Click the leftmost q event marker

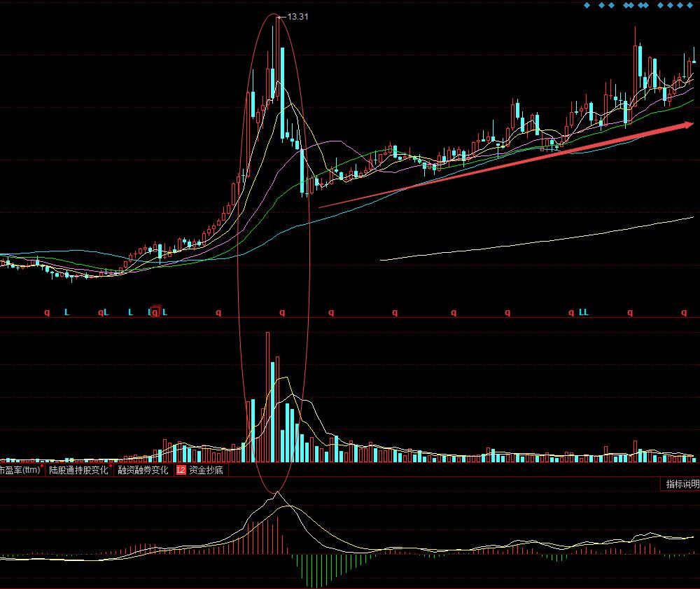(47, 312)
